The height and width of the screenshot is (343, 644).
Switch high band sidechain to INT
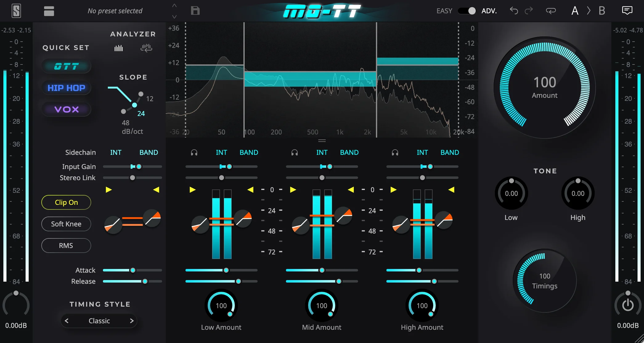click(x=422, y=152)
